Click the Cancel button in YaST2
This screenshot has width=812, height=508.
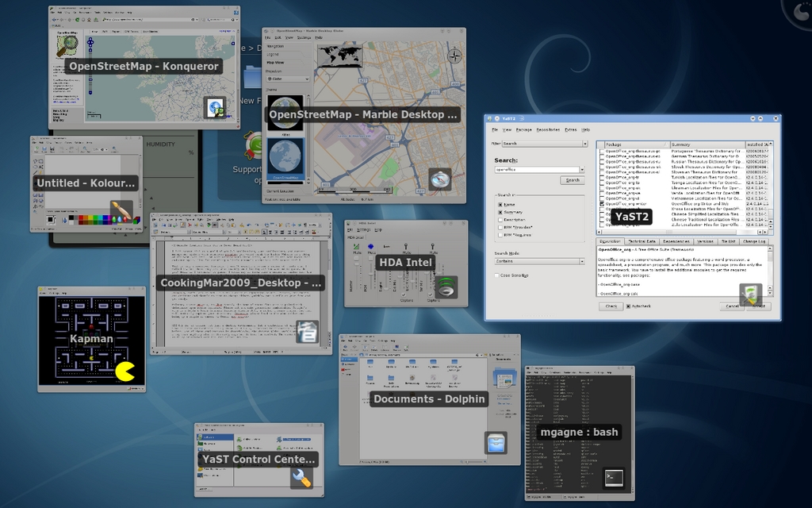pos(731,306)
